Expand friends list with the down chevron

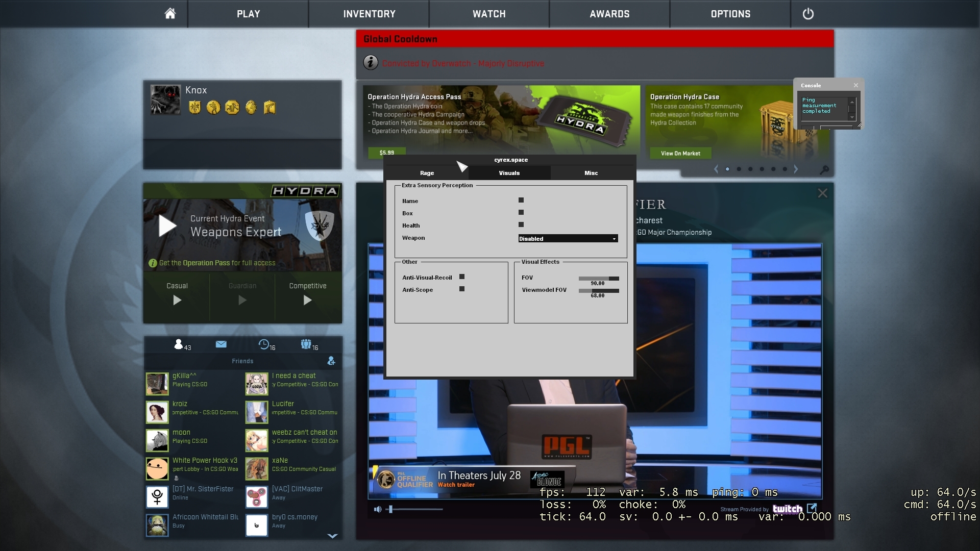point(332,536)
